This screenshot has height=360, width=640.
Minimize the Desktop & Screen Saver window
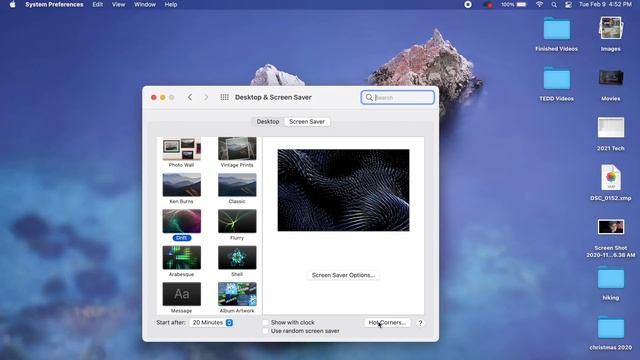pyautogui.click(x=162, y=97)
